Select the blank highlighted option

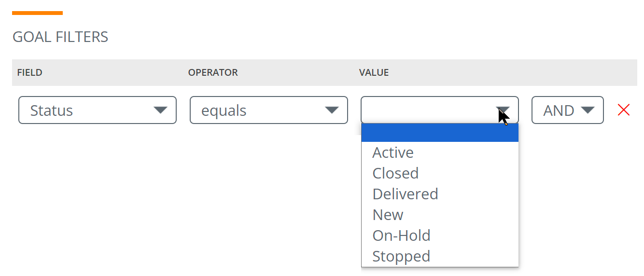click(440, 133)
